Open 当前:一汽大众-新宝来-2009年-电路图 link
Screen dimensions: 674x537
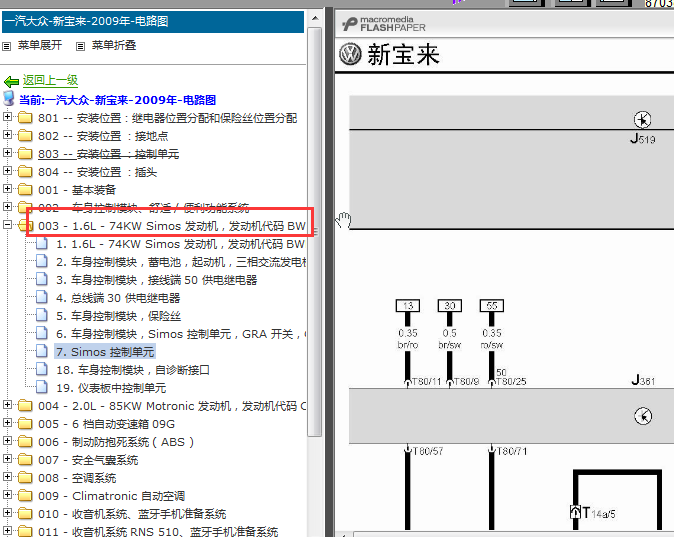[117, 100]
